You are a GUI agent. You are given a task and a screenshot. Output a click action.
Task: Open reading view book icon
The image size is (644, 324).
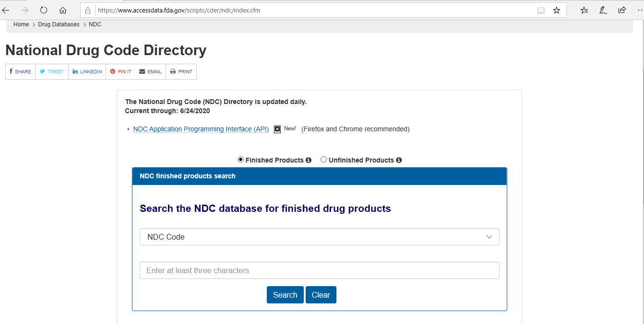541,10
